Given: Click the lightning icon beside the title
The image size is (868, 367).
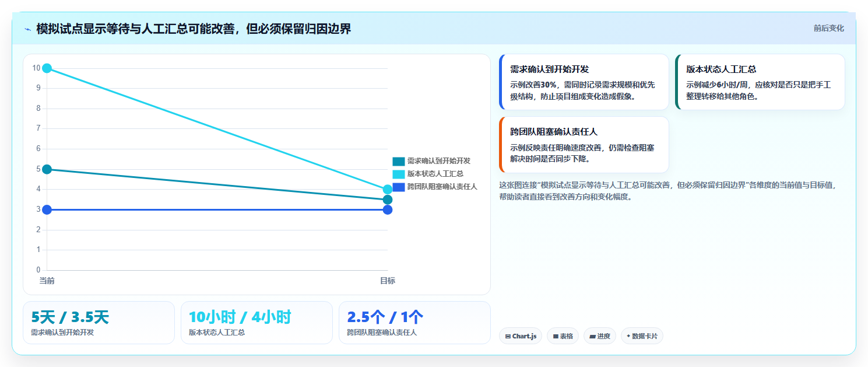Looking at the screenshot, I should pyautogui.click(x=27, y=29).
